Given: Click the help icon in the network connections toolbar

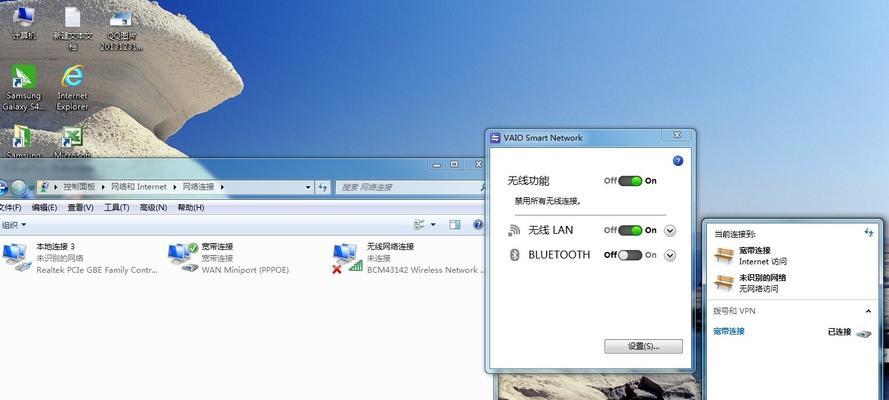Looking at the screenshot, I should click(x=478, y=225).
